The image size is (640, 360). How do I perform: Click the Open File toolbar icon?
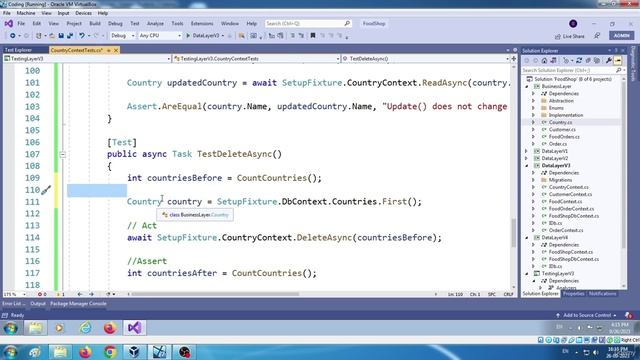point(52,36)
